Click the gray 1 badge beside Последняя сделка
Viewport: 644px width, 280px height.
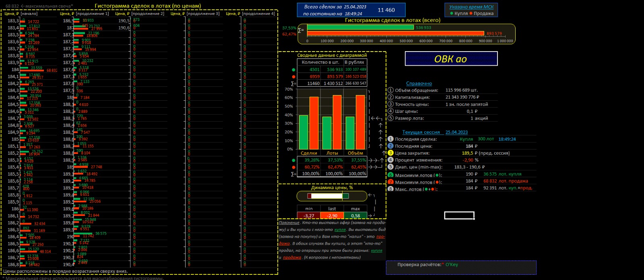390,139
